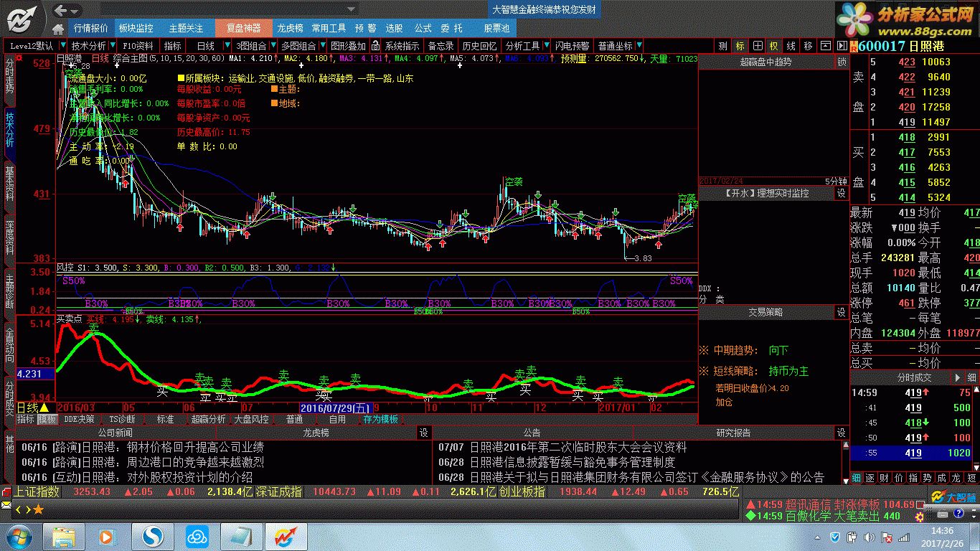Open the 普通坐标 coordinate dropdown
This screenshot has height=551, width=980.
tap(639, 46)
